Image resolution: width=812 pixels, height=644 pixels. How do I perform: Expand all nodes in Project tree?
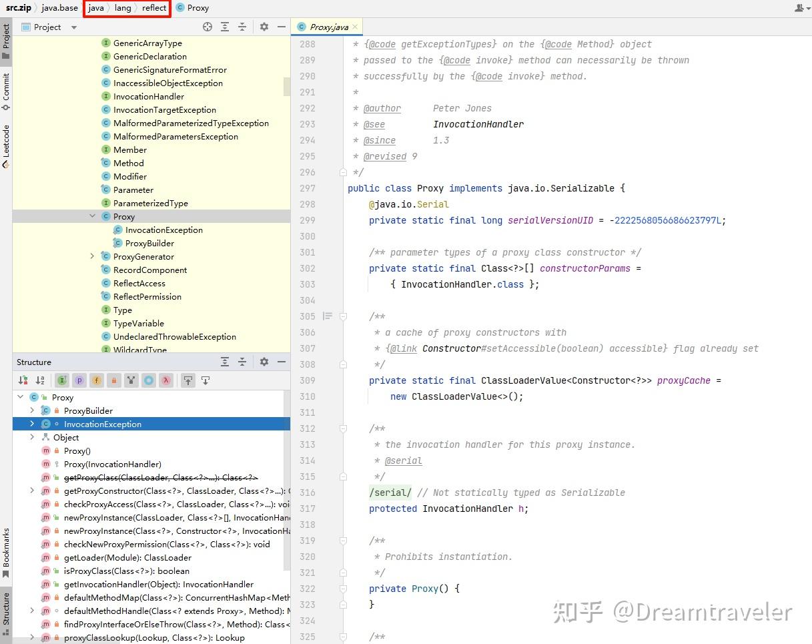pos(224,27)
